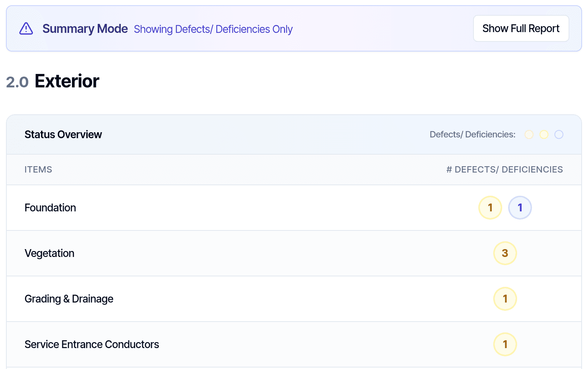Open the Foundation row
The width and height of the screenshot is (588, 369).
(294, 208)
